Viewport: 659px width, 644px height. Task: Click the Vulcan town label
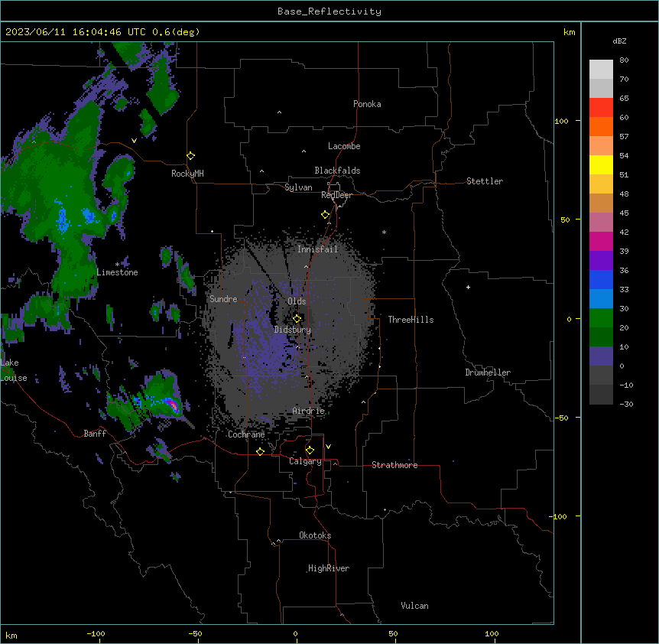click(415, 606)
